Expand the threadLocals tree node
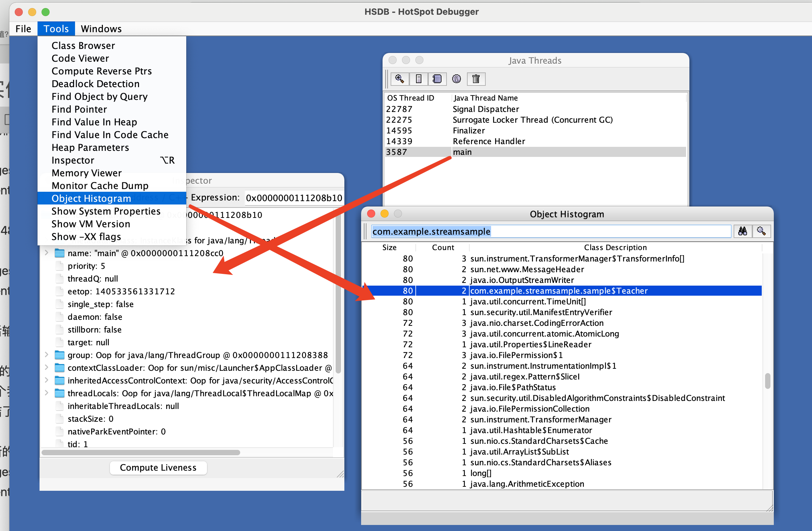The image size is (812, 531). [47, 393]
